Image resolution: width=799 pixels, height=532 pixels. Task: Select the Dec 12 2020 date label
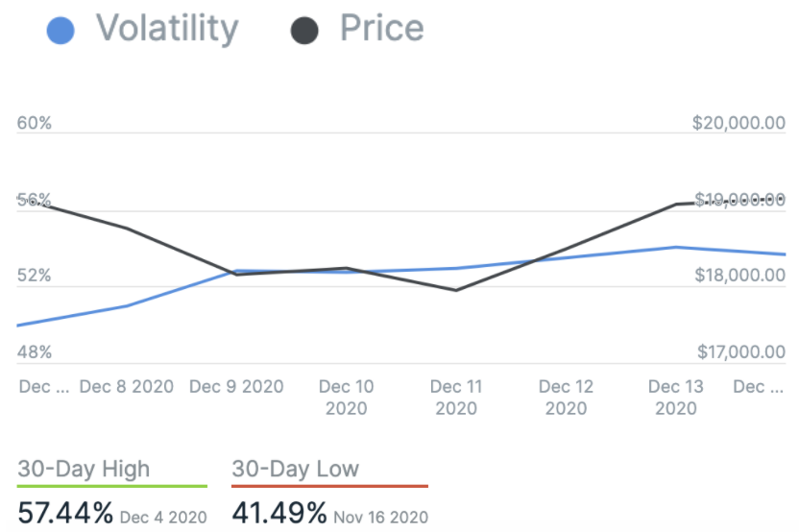click(x=566, y=398)
